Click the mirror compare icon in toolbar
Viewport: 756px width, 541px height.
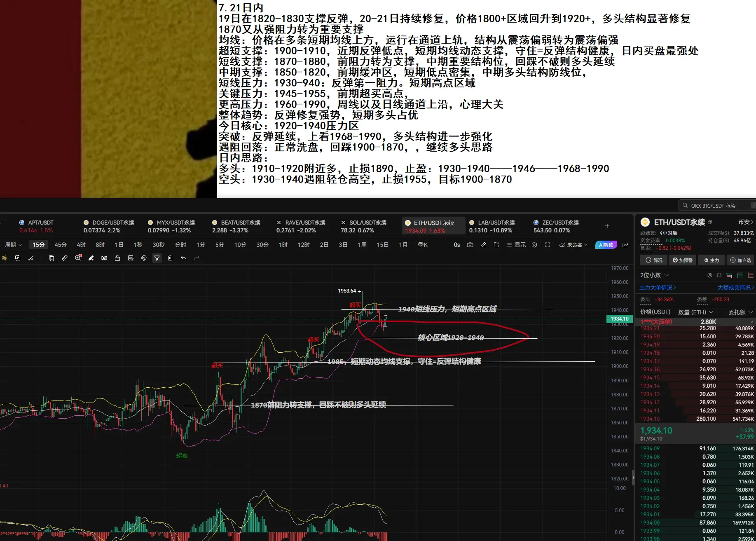tap(104, 258)
